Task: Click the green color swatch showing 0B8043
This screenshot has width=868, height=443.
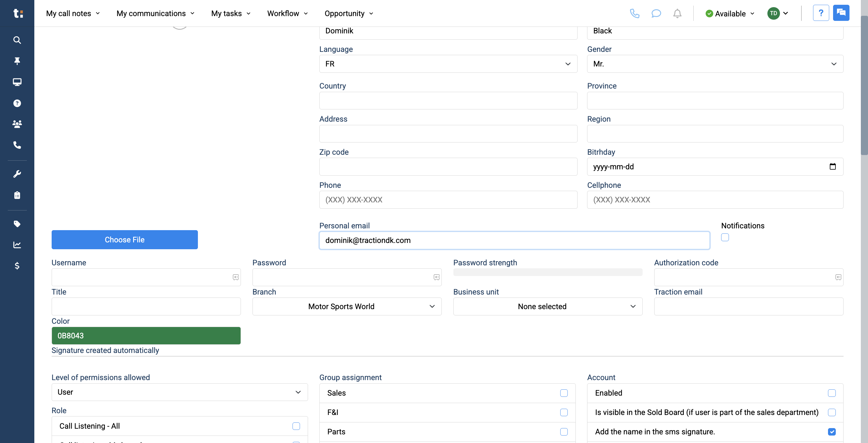Action: (x=146, y=335)
